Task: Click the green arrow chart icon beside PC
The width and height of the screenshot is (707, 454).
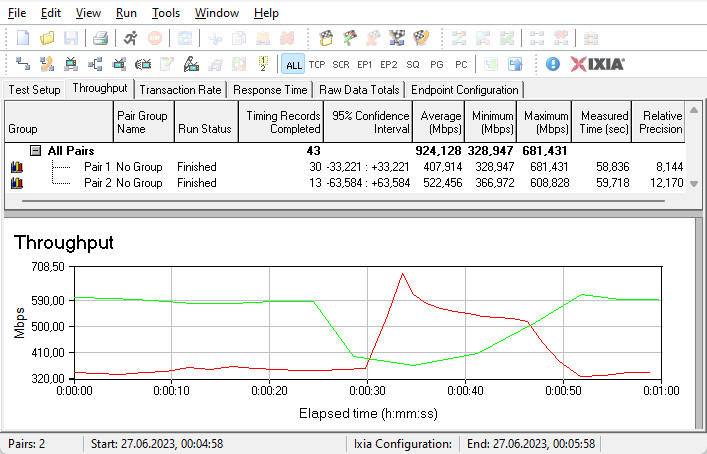Action: pos(491,64)
